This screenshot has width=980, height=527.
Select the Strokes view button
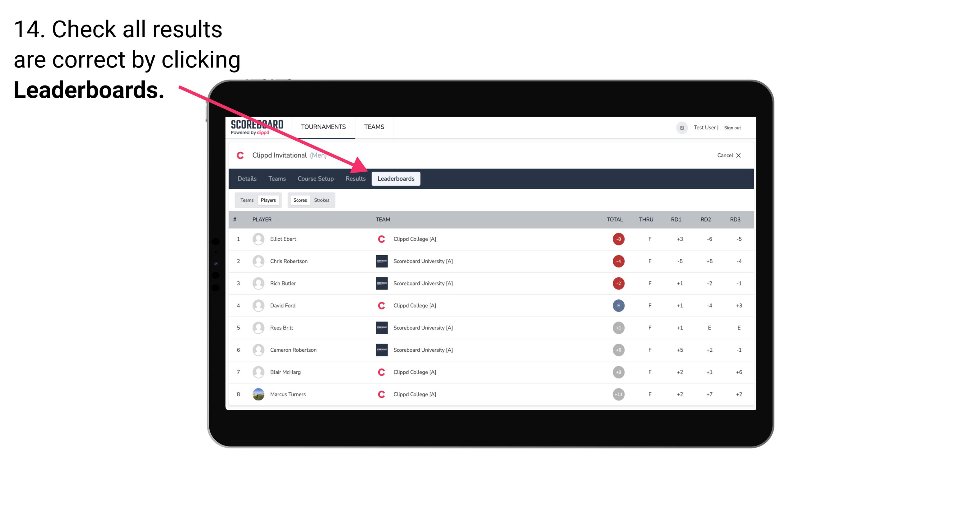pyautogui.click(x=322, y=200)
